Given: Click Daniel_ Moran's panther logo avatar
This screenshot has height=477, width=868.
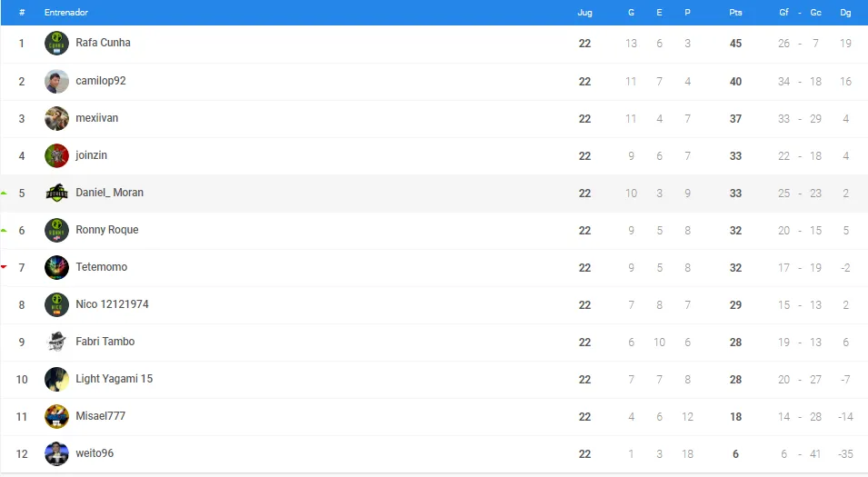Looking at the screenshot, I should [56, 194].
